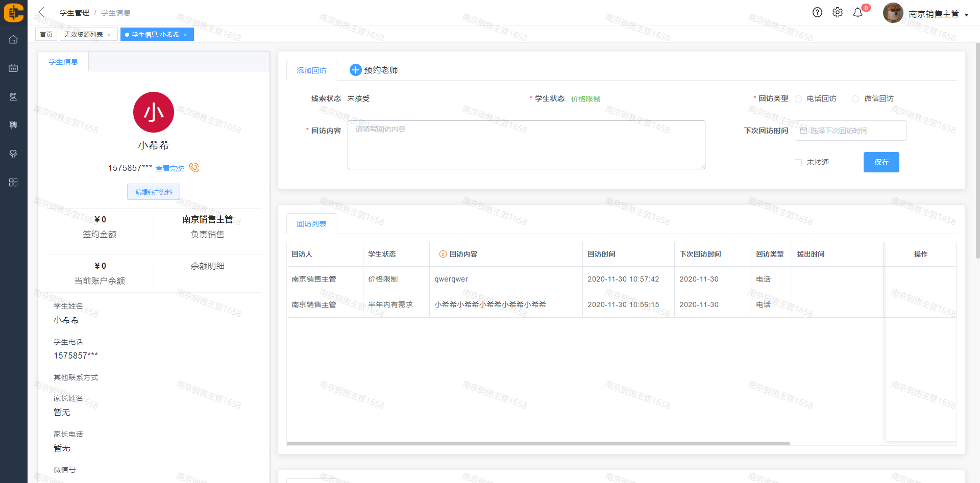Click the 查看完整 link

[169, 168]
